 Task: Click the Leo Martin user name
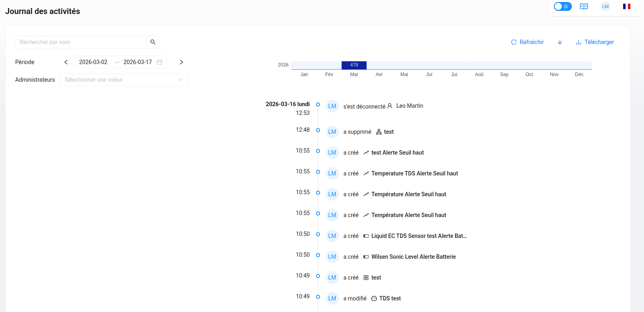[409, 106]
